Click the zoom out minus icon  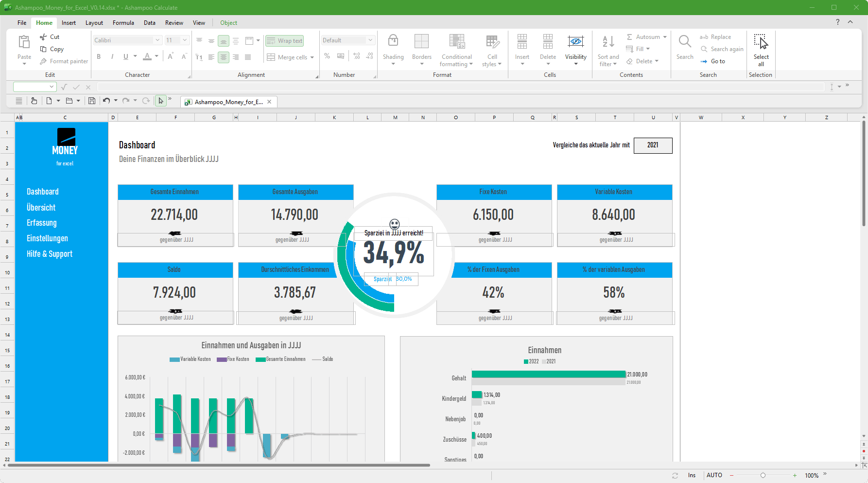click(x=731, y=475)
